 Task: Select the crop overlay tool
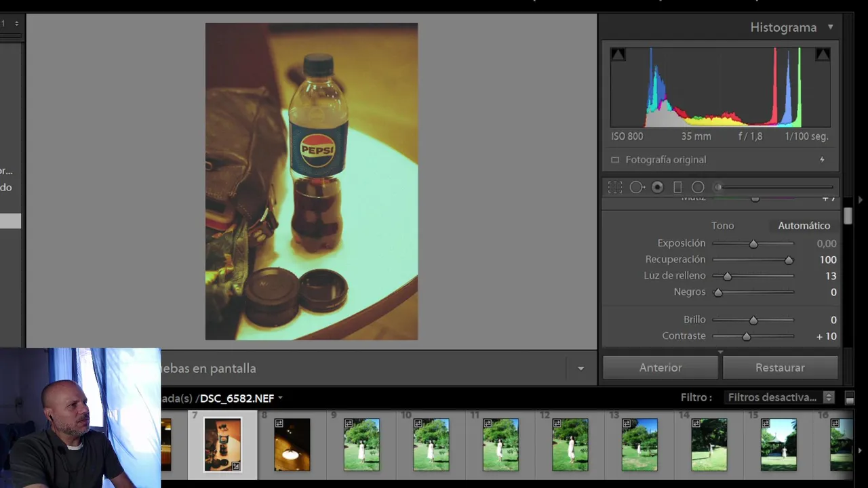pyautogui.click(x=615, y=187)
